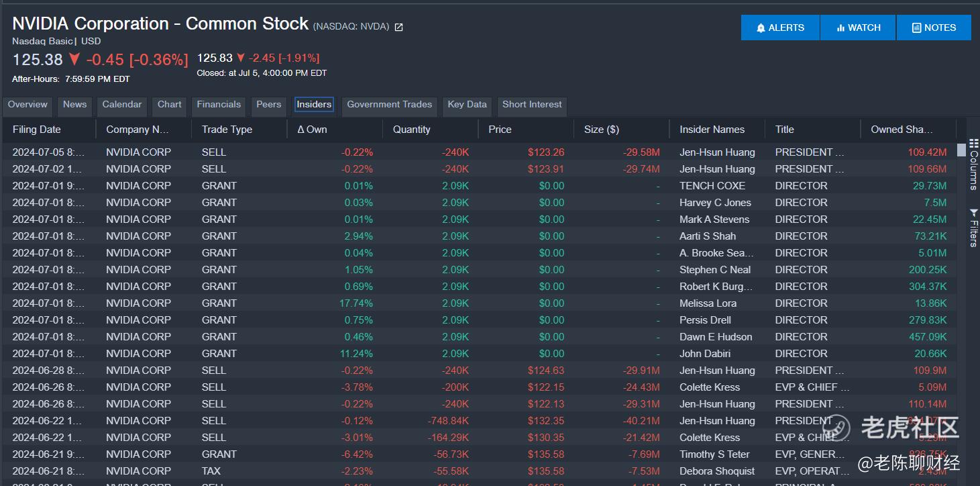The image size is (980, 486).
Task: Select insider name John Dabiri
Action: click(705, 354)
